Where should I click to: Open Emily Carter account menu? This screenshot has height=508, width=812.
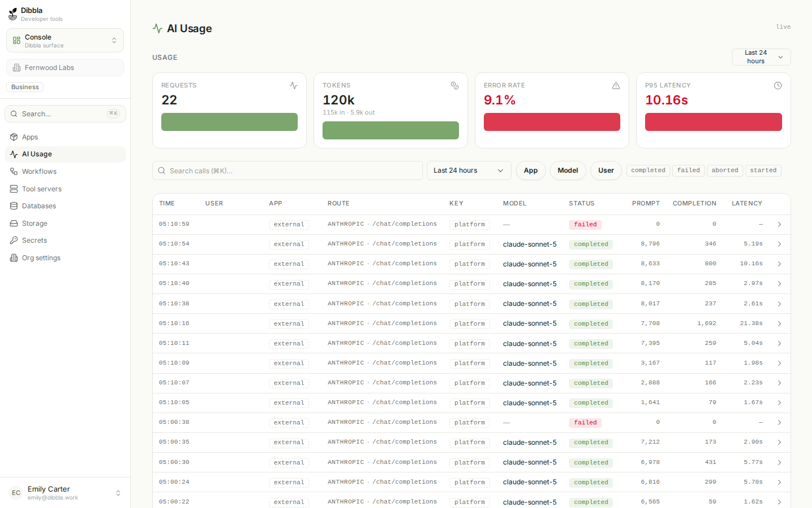click(x=65, y=493)
